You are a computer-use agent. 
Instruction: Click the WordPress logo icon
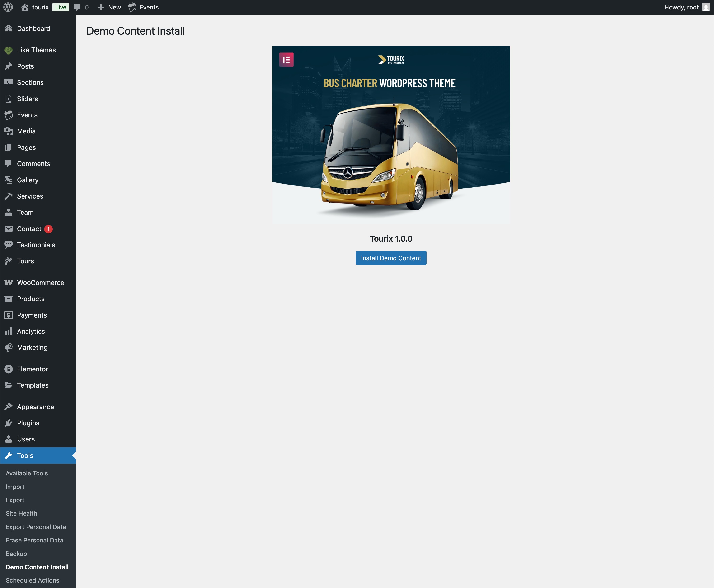pyautogui.click(x=8, y=7)
